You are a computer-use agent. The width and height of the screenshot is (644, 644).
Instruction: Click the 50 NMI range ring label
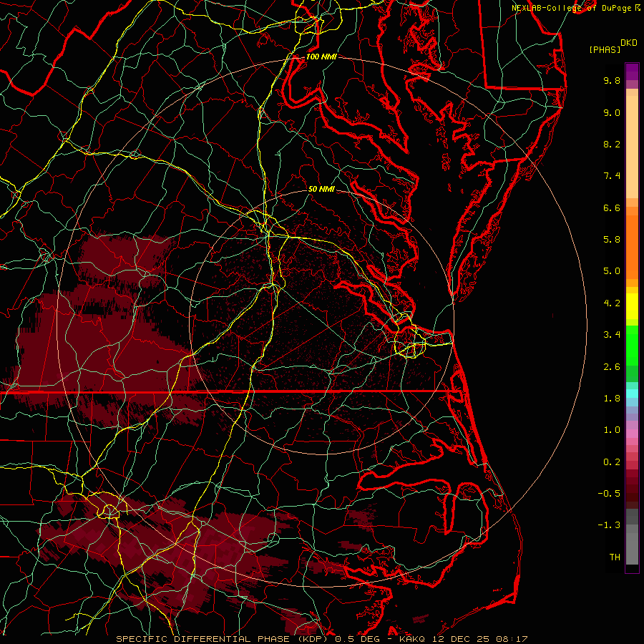[321, 189]
